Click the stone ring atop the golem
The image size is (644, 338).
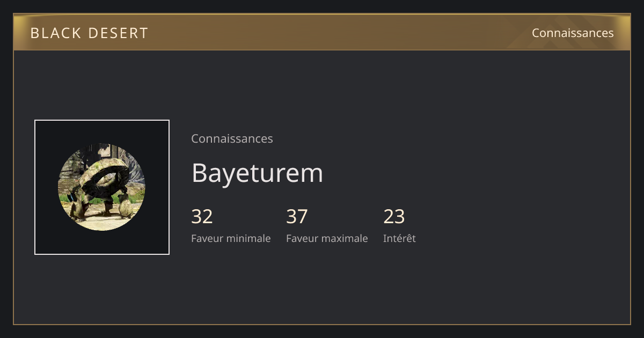(105, 177)
